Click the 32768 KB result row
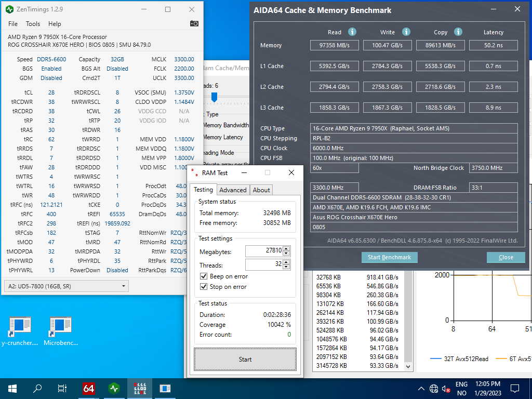 (357, 277)
